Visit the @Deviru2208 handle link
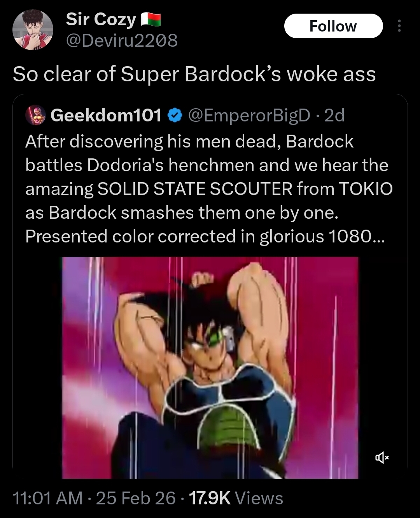The image size is (420, 518). click(x=122, y=40)
